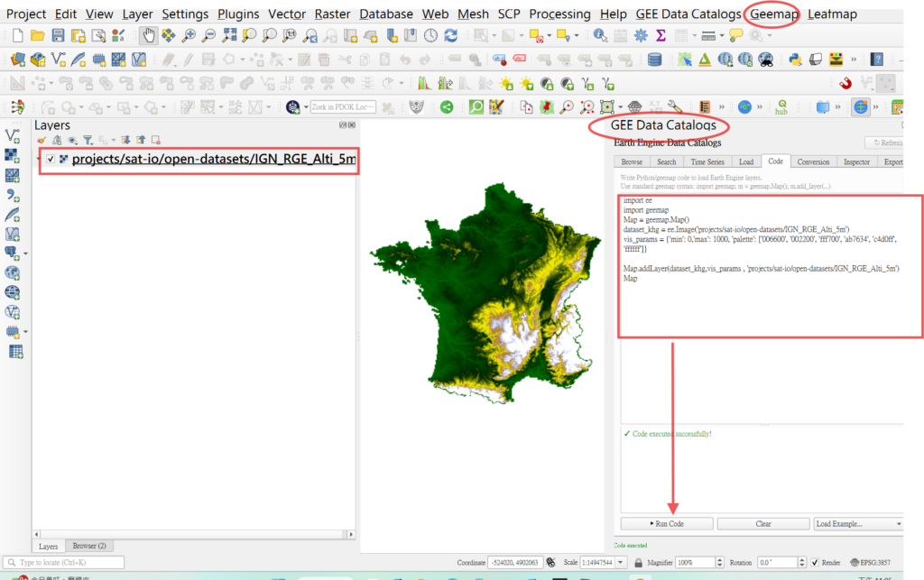Click the Zoom In magnifier tool
The image size is (924, 580).
click(189, 35)
